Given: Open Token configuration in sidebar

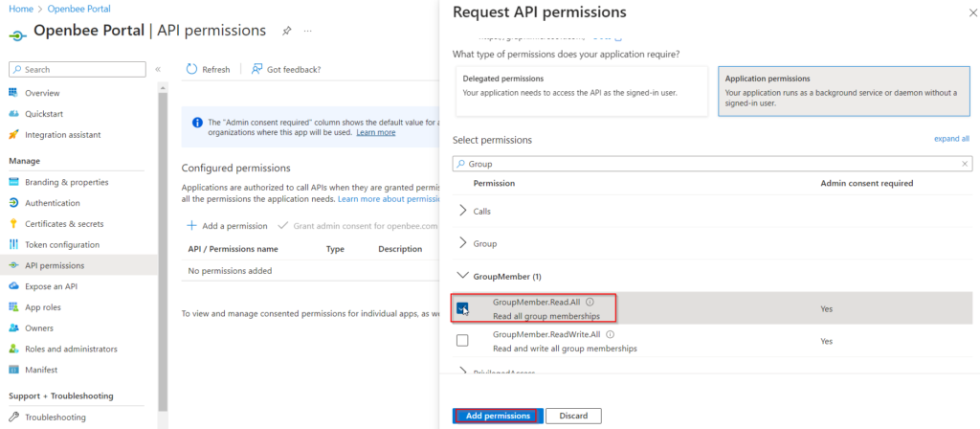Looking at the screenshot, I should [62, 244].
